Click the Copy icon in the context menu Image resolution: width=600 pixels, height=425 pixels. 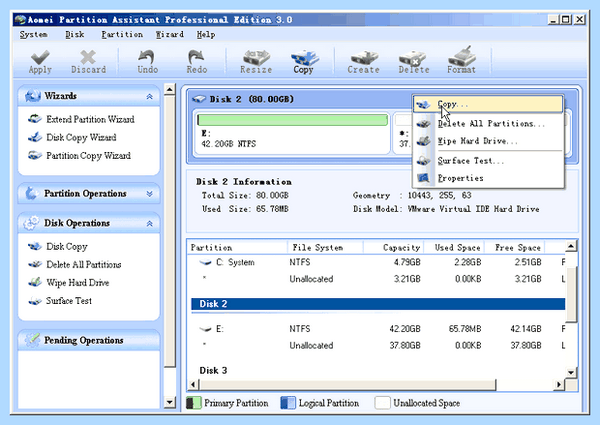click(x=424, y=104)
